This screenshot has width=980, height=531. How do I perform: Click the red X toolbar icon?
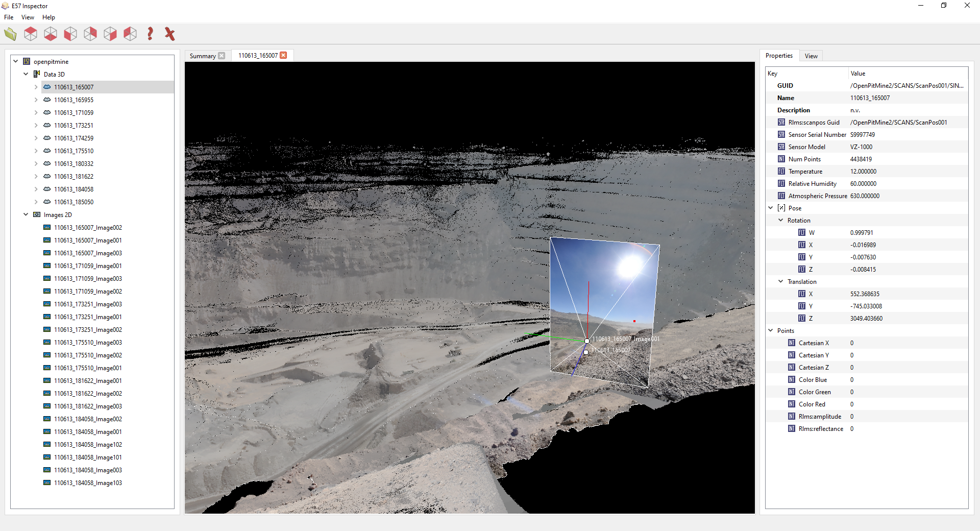(169, 34)
